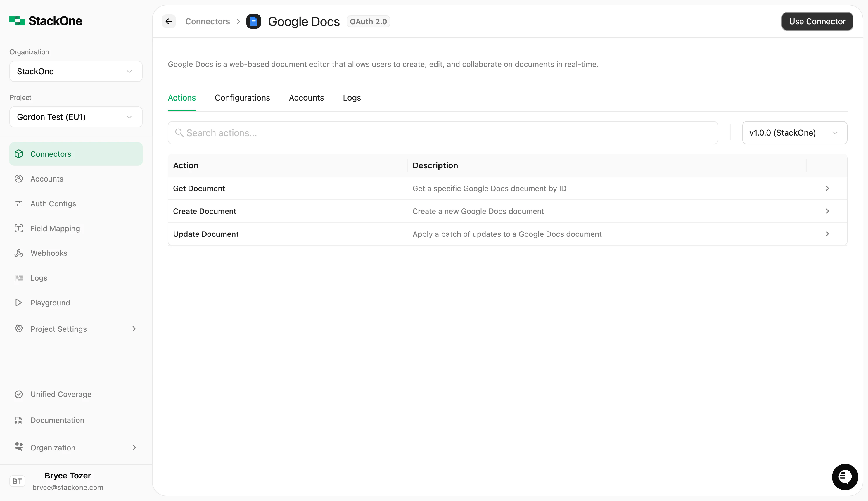The width and height of the screenshot is (868, 501).
Task: Click the Connectors breadcrumb link
Action: [208, 21]
